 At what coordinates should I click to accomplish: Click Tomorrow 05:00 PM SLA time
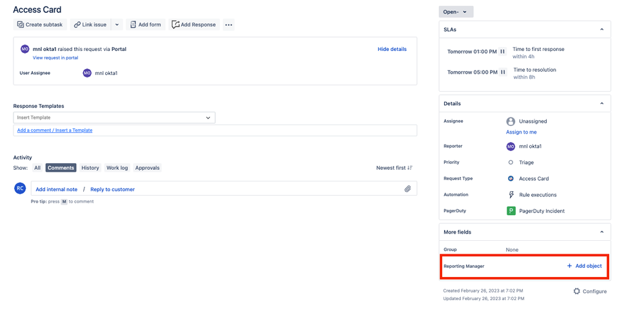(473, 72)
